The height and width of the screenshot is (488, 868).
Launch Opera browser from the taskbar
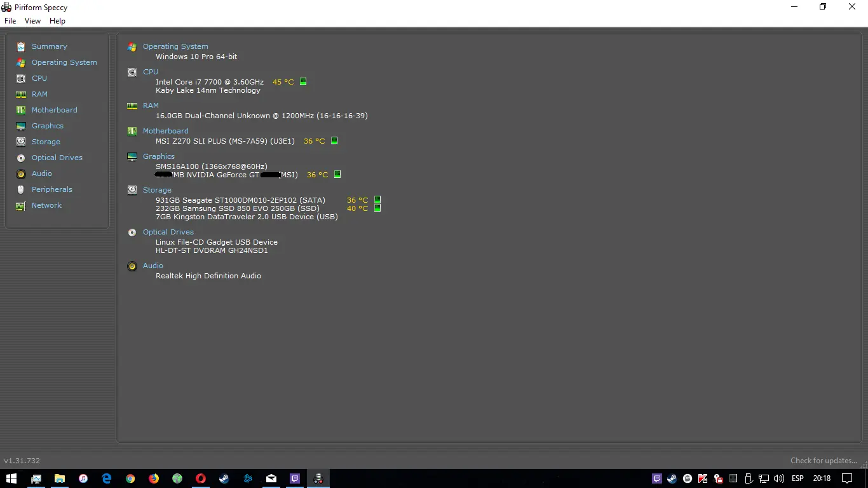(x=200, y=478)
